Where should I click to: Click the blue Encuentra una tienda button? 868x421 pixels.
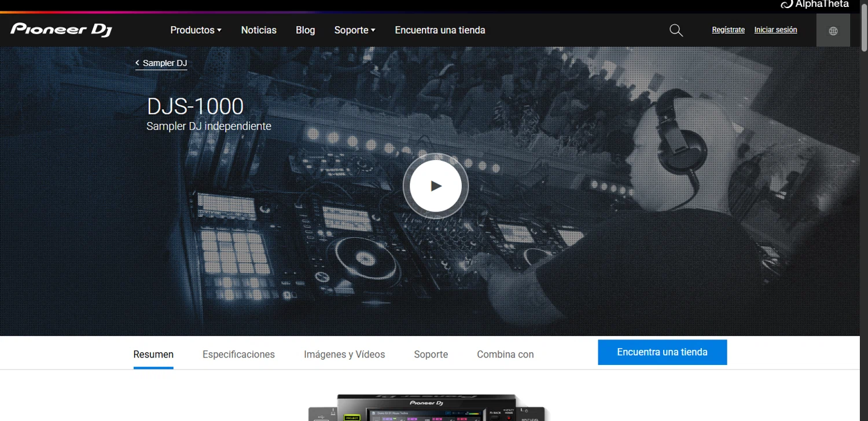(x=662, y=352)
